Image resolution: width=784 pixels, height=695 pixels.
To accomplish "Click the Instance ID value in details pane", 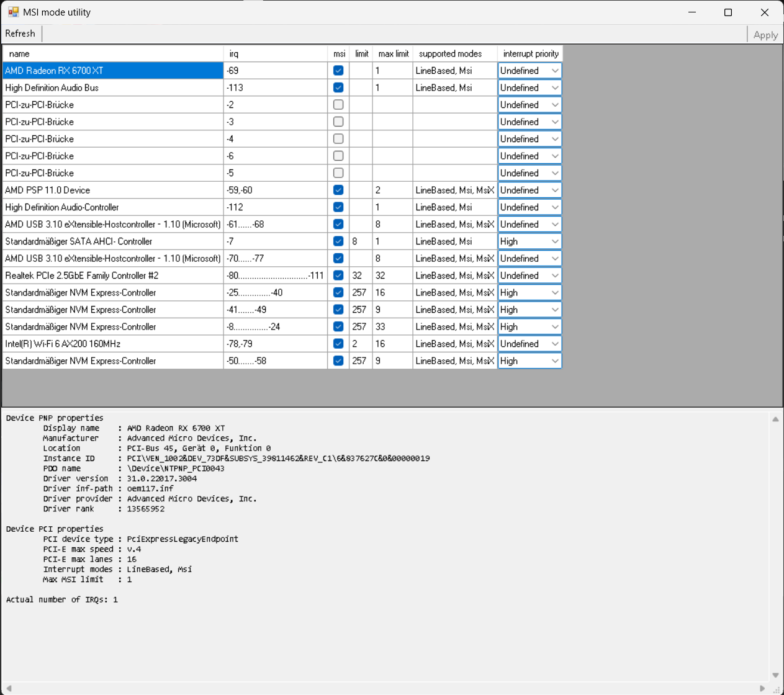I will tap(279, 459).
